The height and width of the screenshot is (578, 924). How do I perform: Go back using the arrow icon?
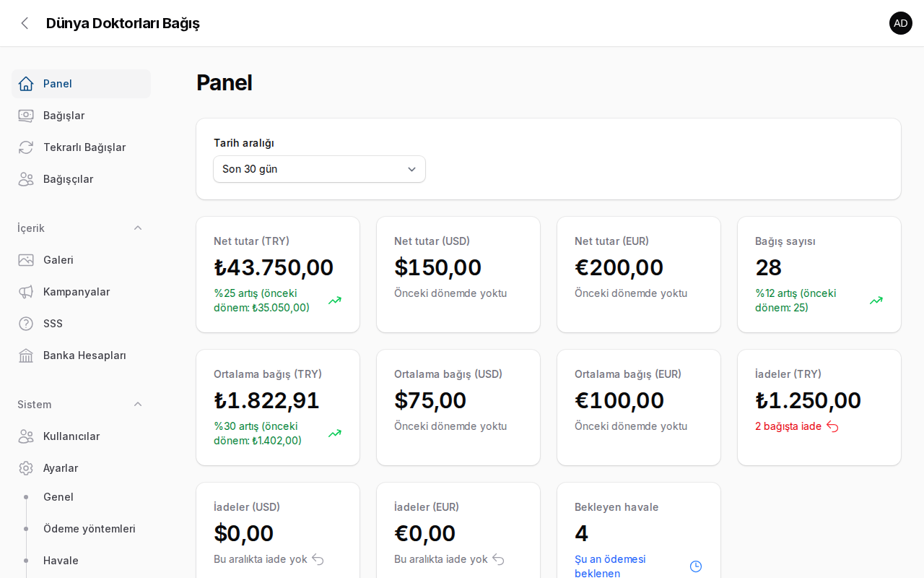click(x=25, y=23)
